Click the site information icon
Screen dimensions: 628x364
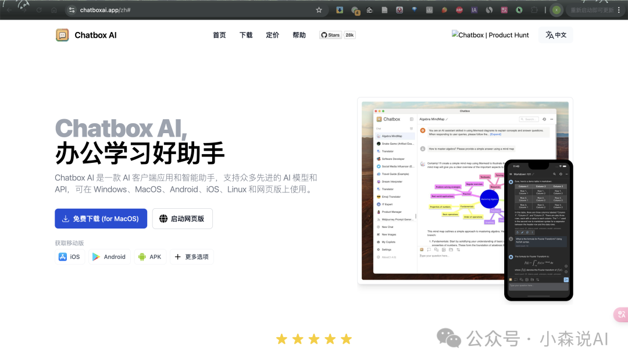pyautogui.click(x=72, y=10)
